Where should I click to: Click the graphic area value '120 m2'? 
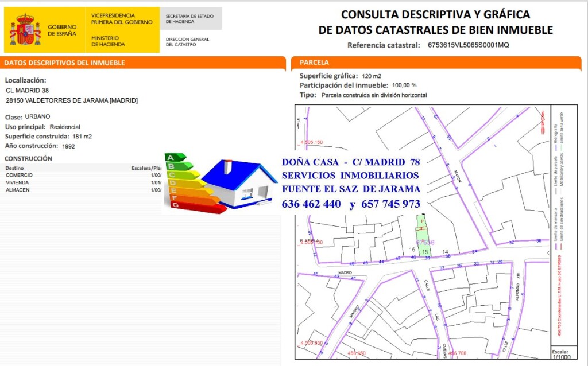(372, 76)
